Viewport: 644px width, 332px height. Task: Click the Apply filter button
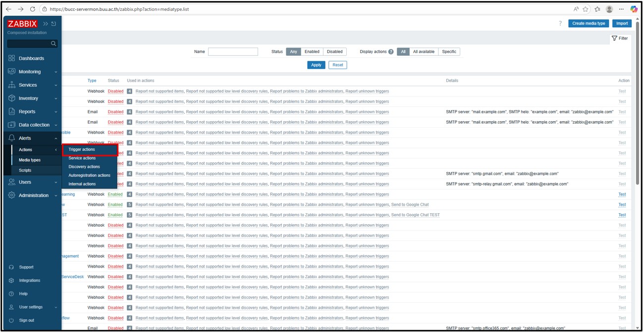[x=316, y=65]
